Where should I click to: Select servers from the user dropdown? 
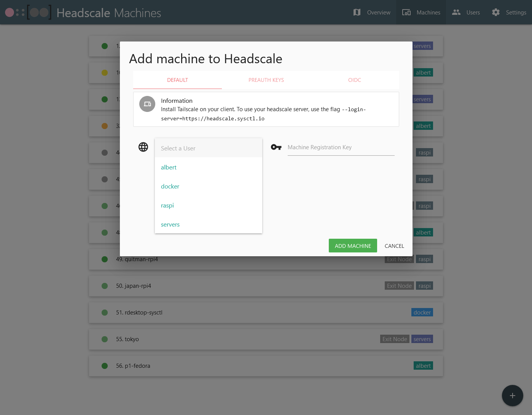pyautogui.click(x=170, y=225)
